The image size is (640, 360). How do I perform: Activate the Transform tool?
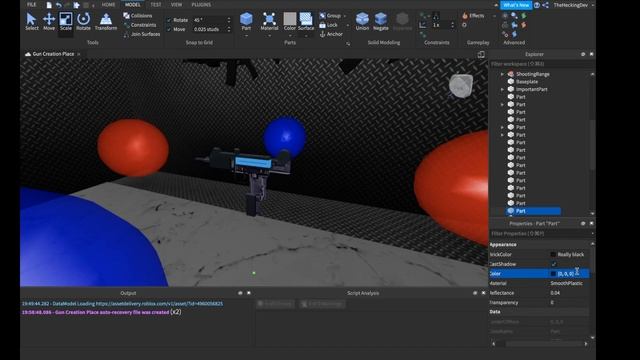(x=106, y=21)
